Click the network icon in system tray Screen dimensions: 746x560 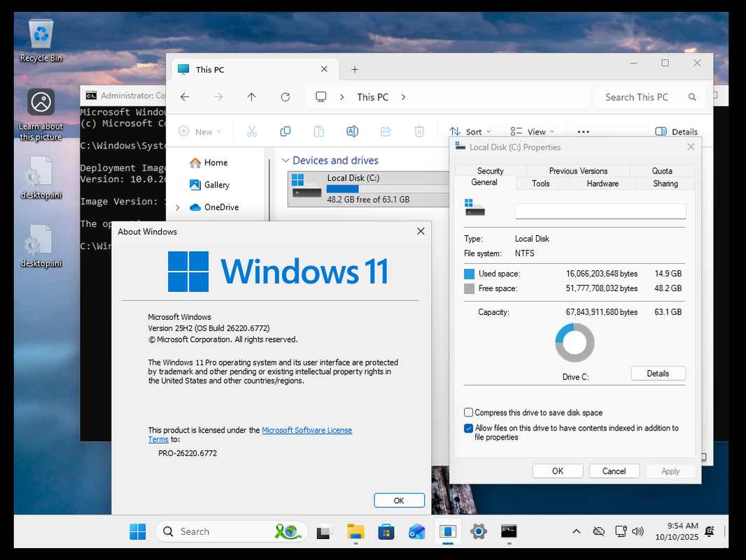point(621,531)
